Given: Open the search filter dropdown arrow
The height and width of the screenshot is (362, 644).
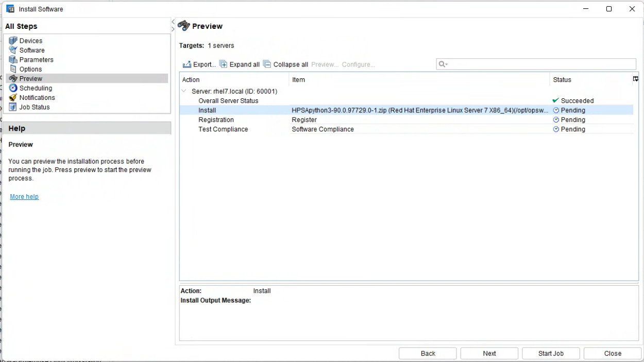Looking at the screenshot, I should 447,65.
